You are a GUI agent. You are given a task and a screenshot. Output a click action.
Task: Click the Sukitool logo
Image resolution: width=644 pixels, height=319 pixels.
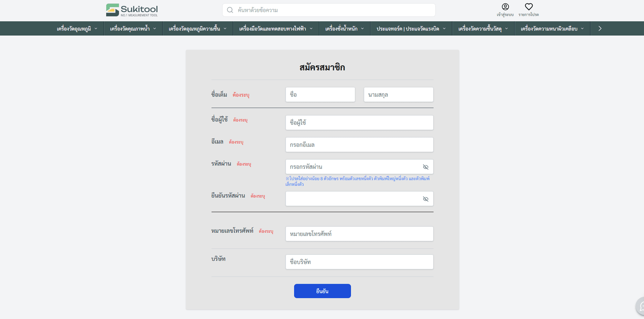point(132,10)
